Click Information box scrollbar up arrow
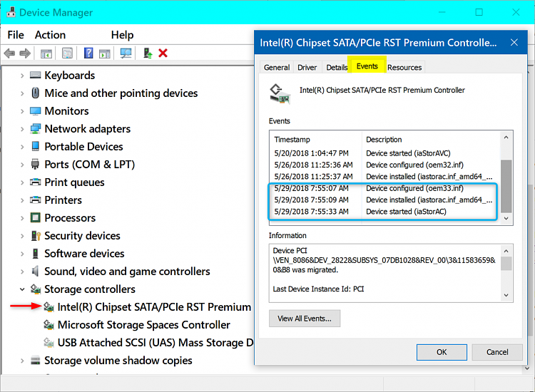The image size is (535, 392). [506, 251]
